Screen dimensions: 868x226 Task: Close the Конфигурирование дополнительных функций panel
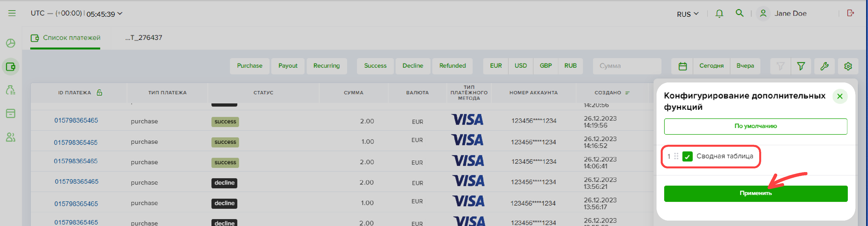[x=840, y=97]
